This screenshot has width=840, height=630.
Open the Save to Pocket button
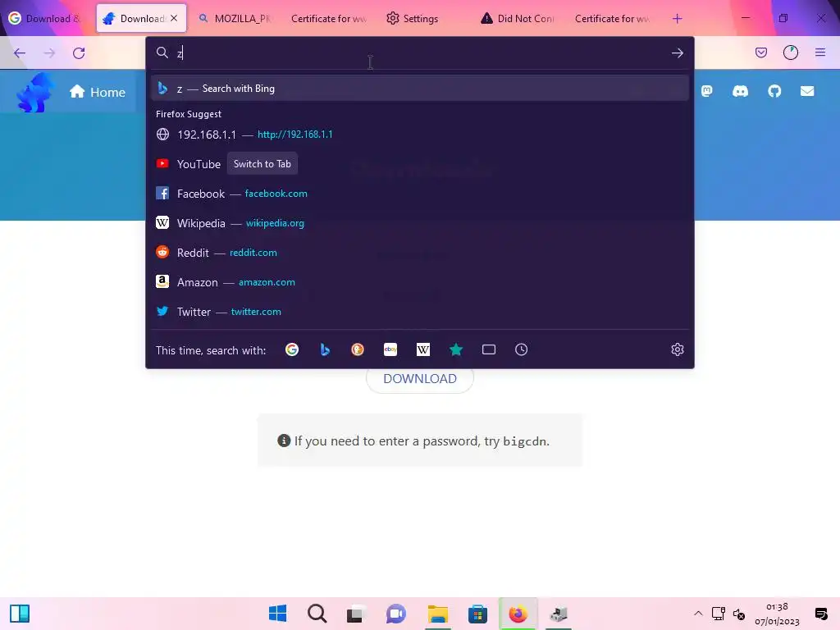coord(761,52)
